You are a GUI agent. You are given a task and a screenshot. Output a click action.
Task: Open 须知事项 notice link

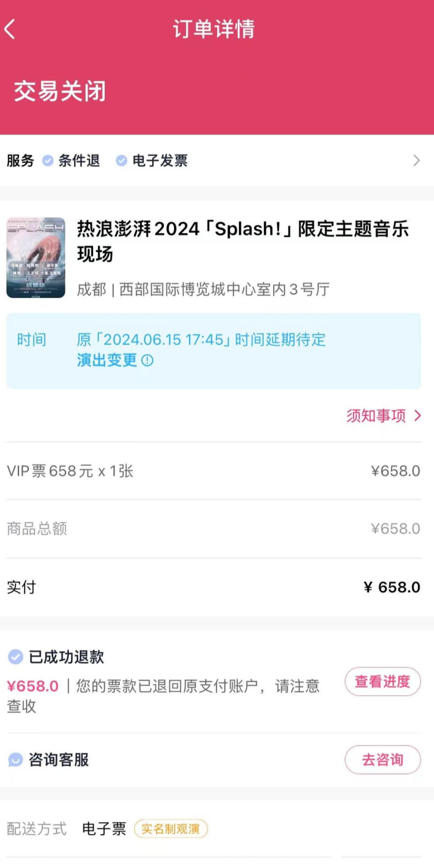point(376,416)
